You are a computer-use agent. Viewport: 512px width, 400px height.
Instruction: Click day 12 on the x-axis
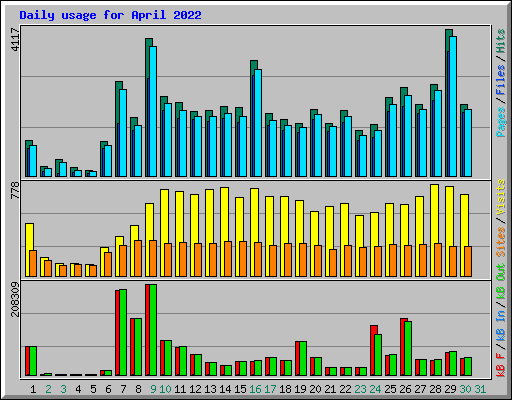[x=195, y=389]
